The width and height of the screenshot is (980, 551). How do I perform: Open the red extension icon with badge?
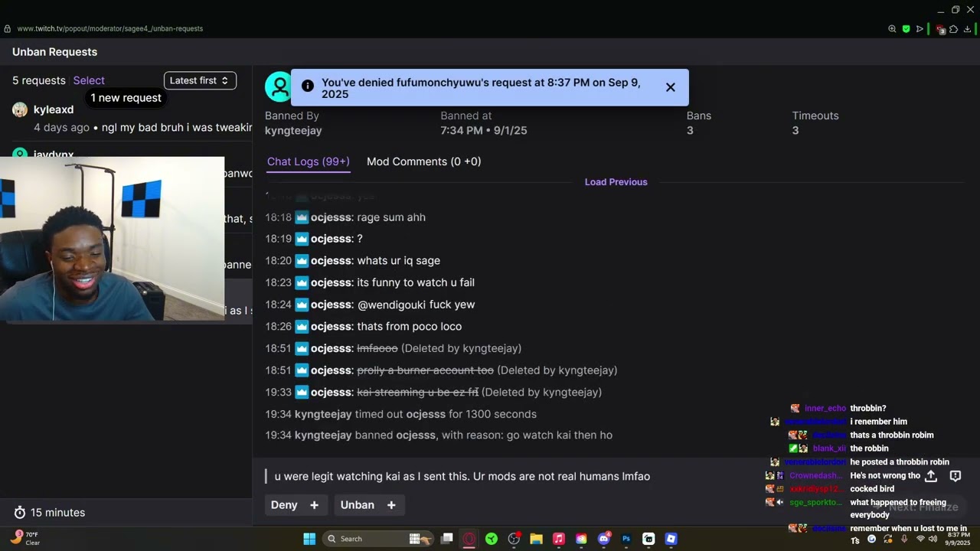pos(941,29)
